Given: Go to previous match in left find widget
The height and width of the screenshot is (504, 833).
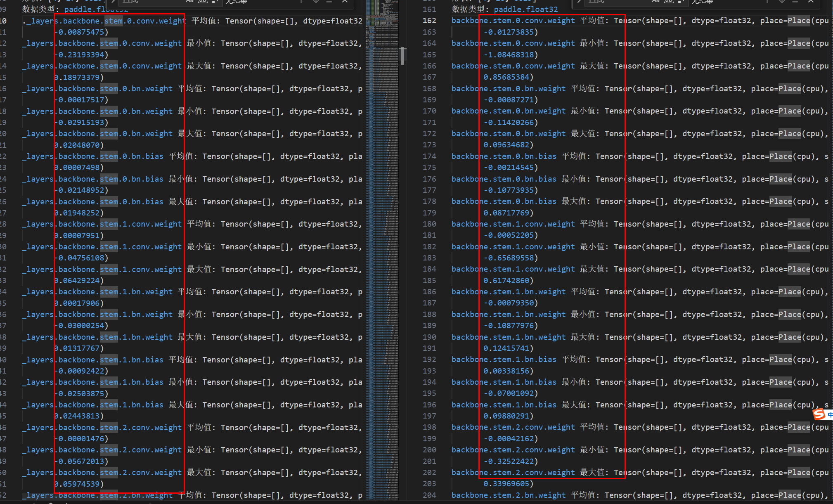Looking at the screenshot, I should point(302,1).
